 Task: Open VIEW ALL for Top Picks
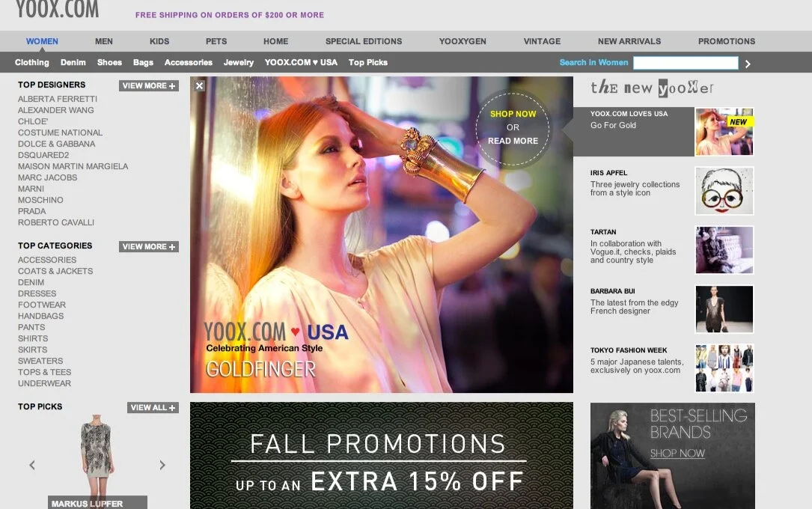152,407
